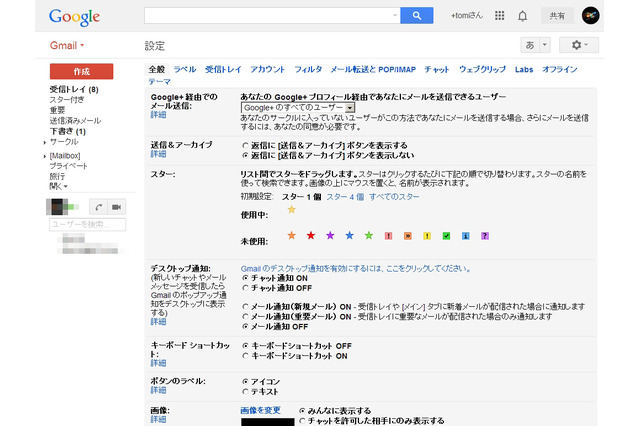Open the Gmail dropdown menu
Image resolution: width=640 pixels, height=426 pixels.
(x=67, y=45)
